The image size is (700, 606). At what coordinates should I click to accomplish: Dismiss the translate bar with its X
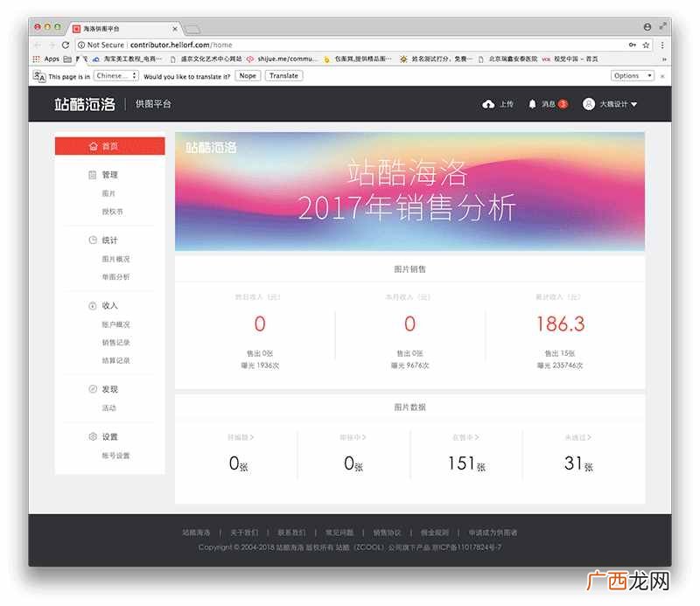tap(662, 76)
